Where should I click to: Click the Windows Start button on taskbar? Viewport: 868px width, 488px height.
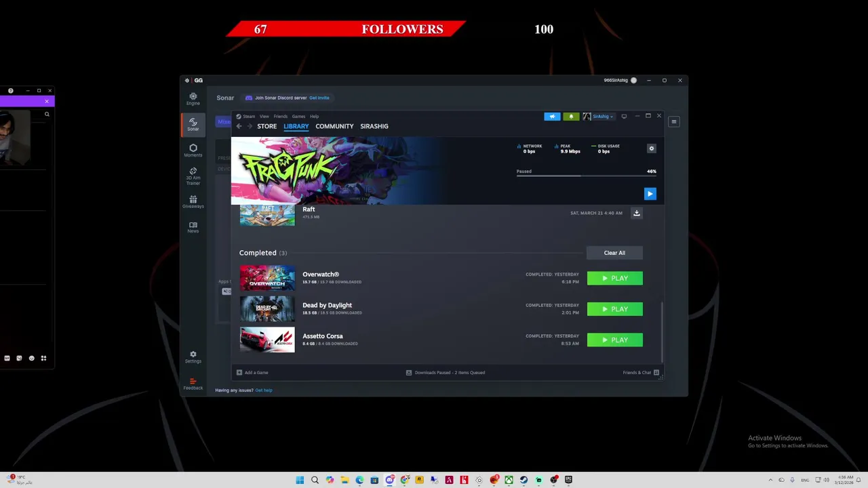point(300,480)
